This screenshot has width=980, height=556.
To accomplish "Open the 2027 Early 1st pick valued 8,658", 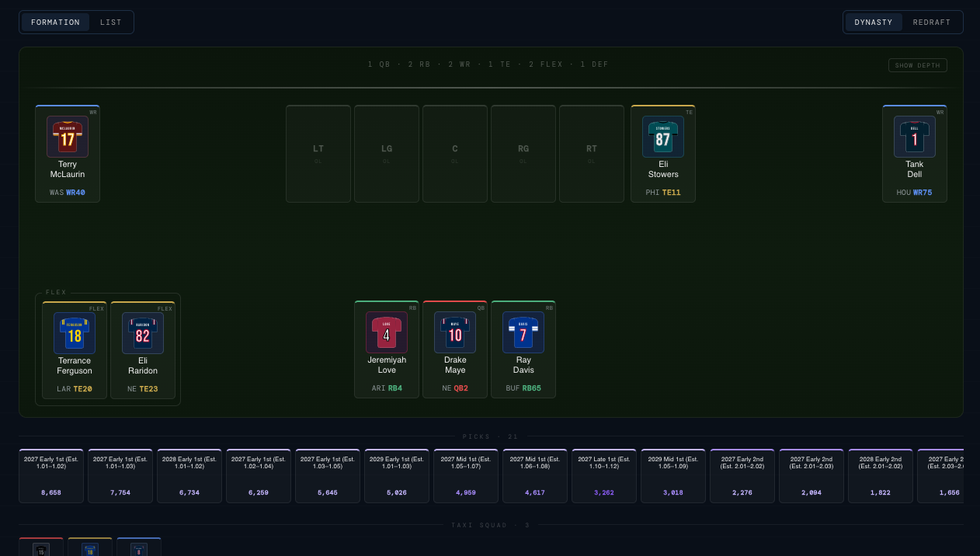I will (x=51, y=476).
